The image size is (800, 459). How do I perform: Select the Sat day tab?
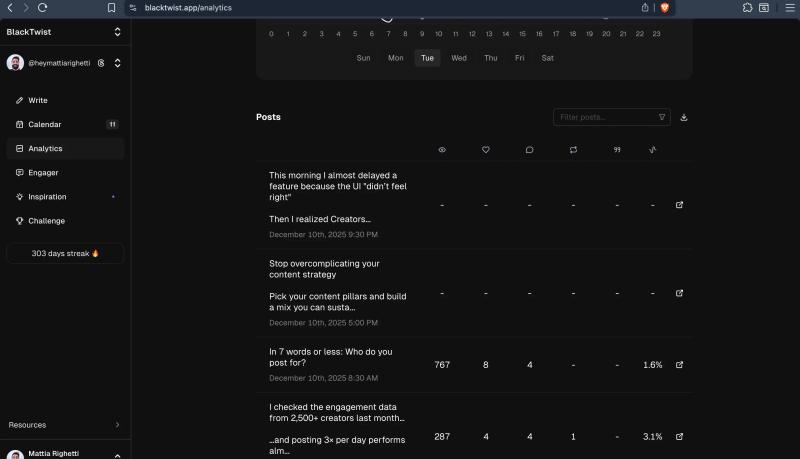tap(547, 58)
